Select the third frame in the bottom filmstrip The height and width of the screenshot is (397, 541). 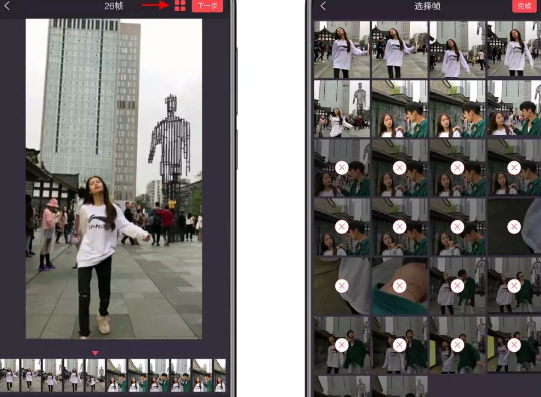coord(52,375)
